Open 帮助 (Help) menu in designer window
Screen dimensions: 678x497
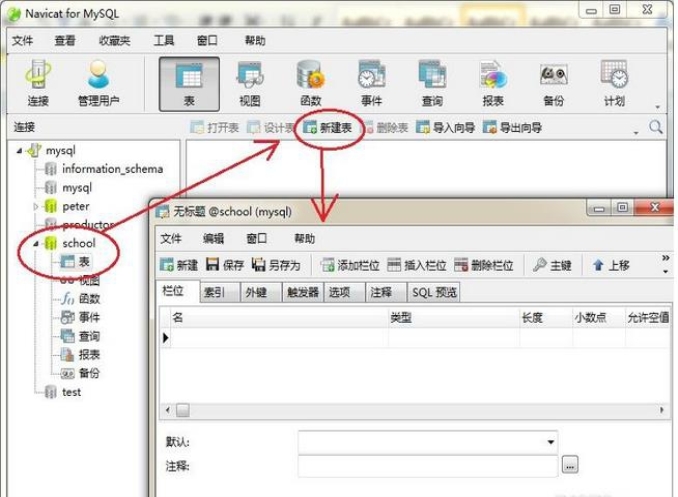304,238
